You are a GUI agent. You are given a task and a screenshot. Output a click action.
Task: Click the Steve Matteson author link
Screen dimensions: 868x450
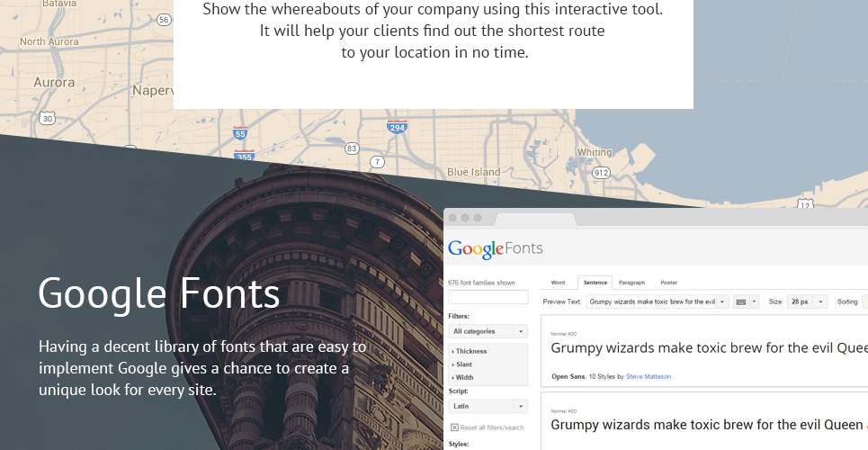click(x=649, y=377)
